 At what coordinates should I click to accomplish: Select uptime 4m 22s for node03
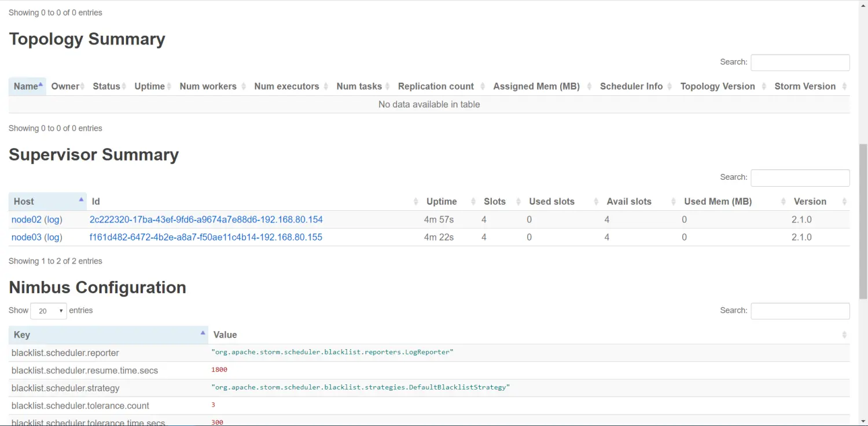[x=440, y=237]
